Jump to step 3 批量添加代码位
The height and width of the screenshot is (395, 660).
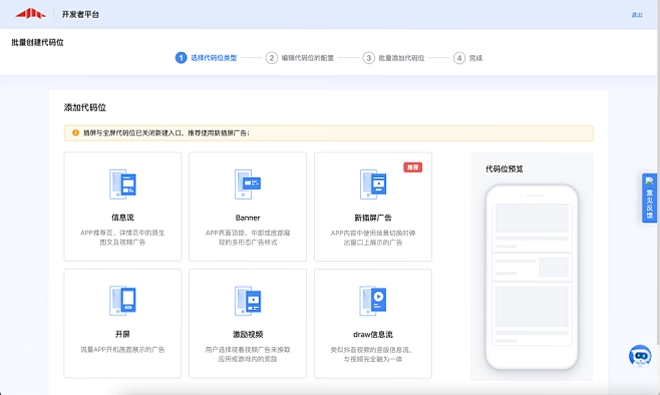(x=394, y=58)
